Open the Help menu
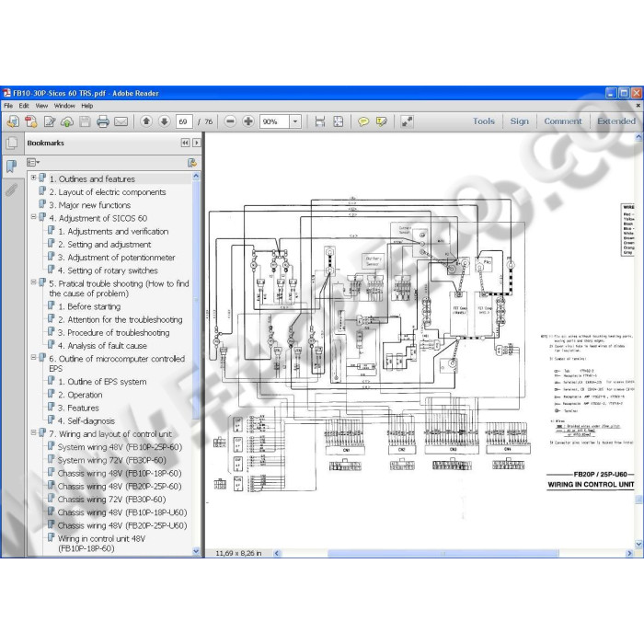This screenshot has height=644, width=644. pos(87,106)
